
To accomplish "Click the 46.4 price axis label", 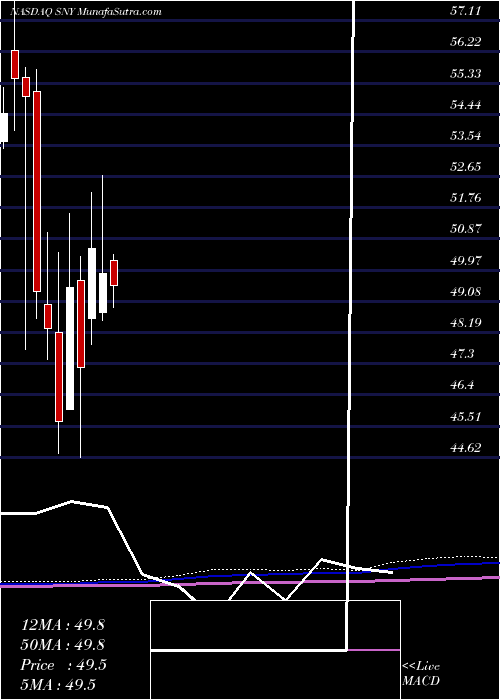I will [463, 385].
